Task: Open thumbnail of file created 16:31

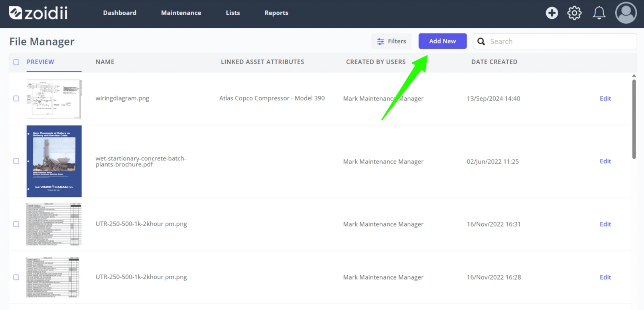Action: tap(54, 224)
